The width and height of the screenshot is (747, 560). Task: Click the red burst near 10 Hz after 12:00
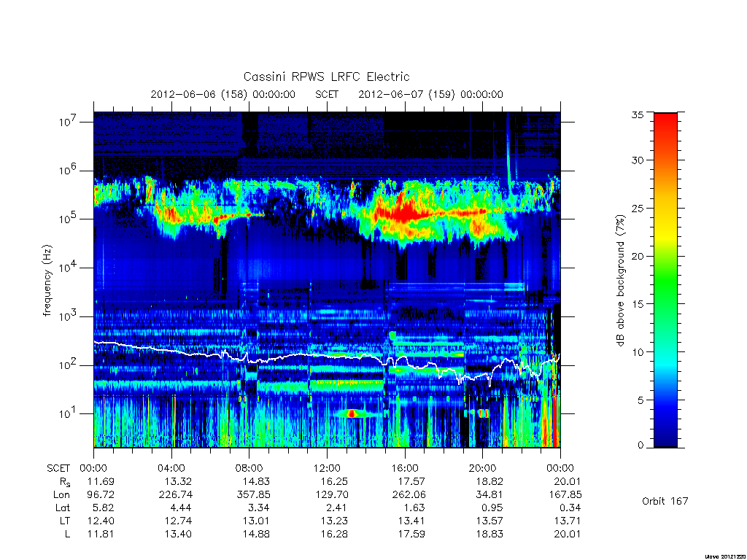point(352,413)
